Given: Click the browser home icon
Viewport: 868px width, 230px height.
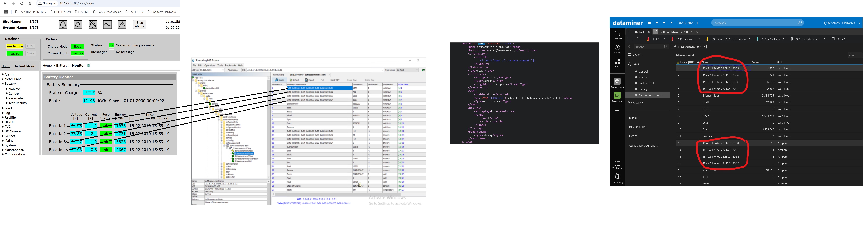Looking at the screenshot, I should point(30,3).
